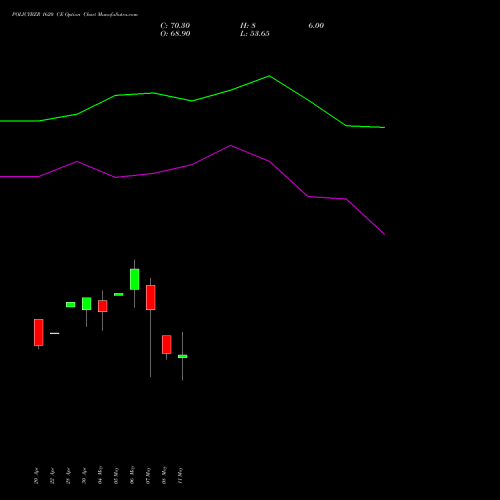Click the upper green indicator line
The height and width of the screenshot is (500, 500).
coord(192,101)
